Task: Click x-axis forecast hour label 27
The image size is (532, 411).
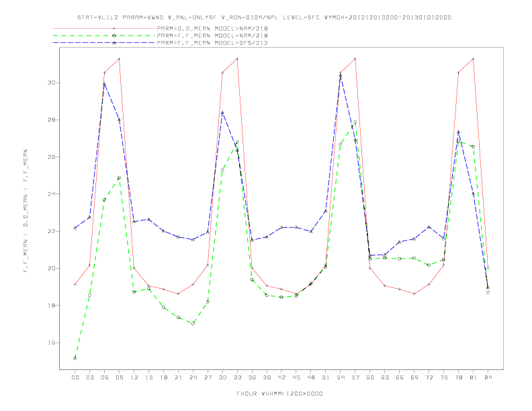Action: [x=208, y=377]
